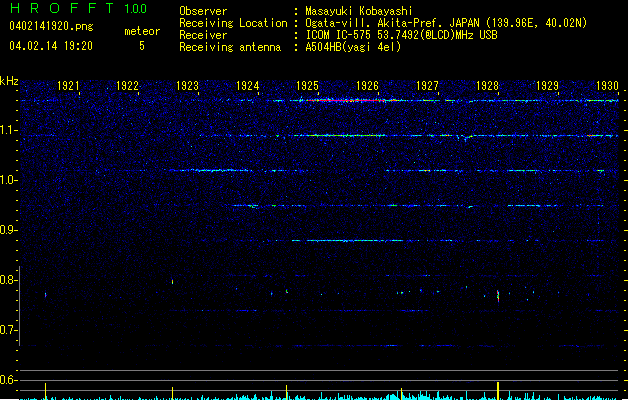This screenshot has height=400, width=629.
Task: Click the yellow 'meteor' count label
Action: click(142, 31)
